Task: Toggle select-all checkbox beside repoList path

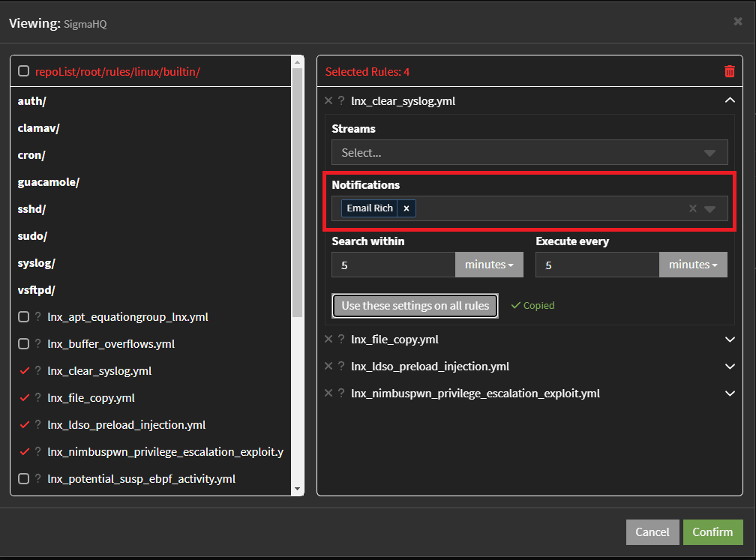Action: point(23,71)
